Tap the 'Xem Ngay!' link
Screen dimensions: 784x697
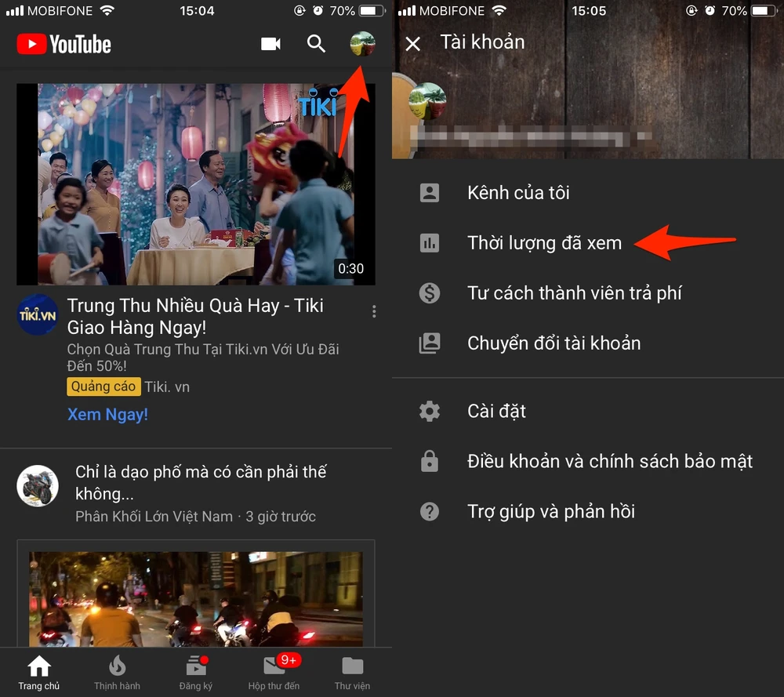[107, 414]
